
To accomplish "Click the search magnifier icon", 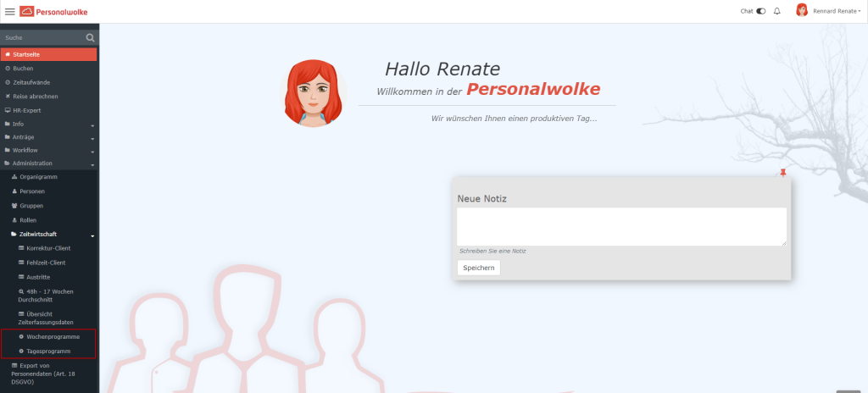I will pos(91,37).
